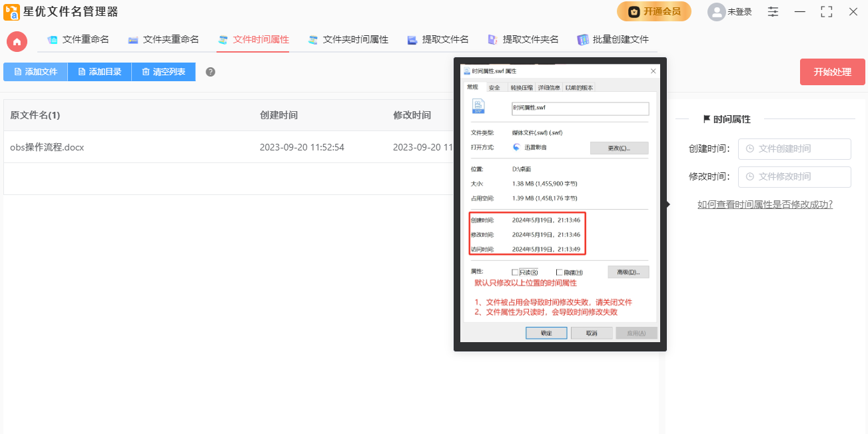The width and height of the screenshot is (868, 434).
Task: Click the 星优文件名管理器 app logo
Action: [x=11, y=12]
